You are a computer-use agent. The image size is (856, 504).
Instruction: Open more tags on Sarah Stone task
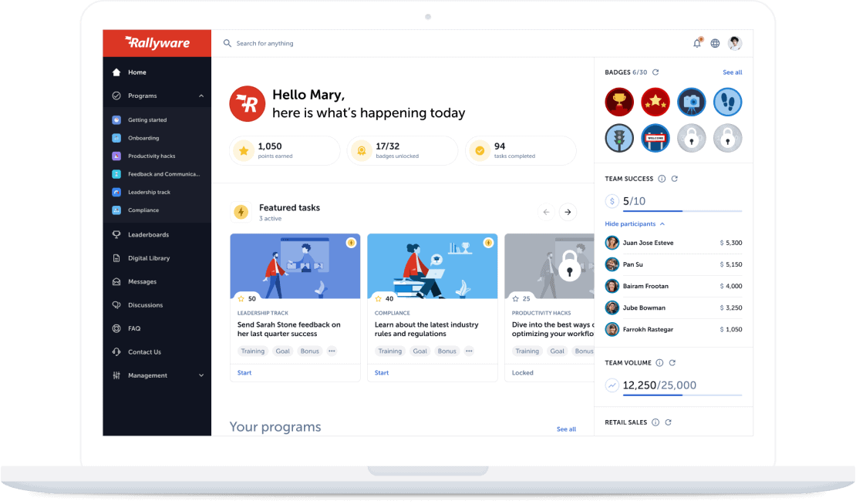click(x=332, y=351)
